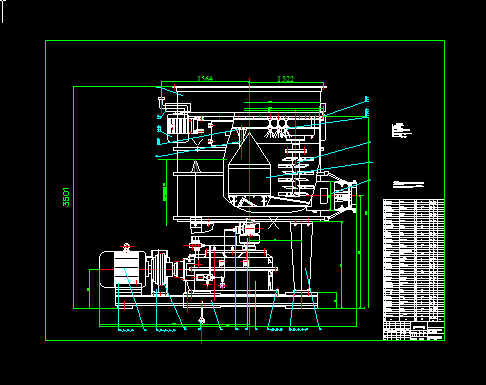Select the vertical dimension text 3501
This screenshot has width=486, height=385.
coord(66,197)
